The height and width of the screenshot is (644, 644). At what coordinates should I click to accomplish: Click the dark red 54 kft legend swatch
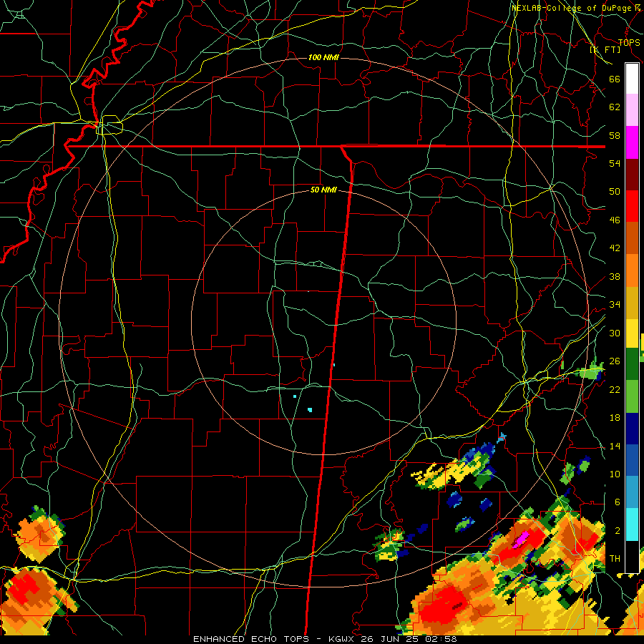click(632, 175)
